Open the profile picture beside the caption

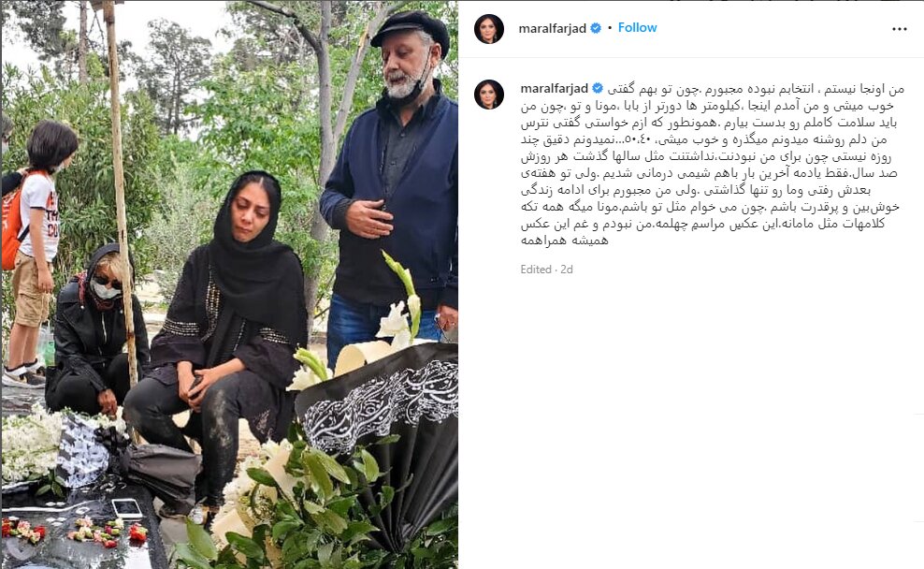tap(489, 95)
